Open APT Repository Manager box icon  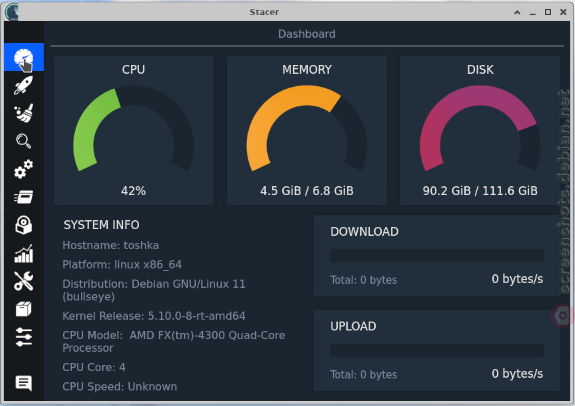point(24,309)
